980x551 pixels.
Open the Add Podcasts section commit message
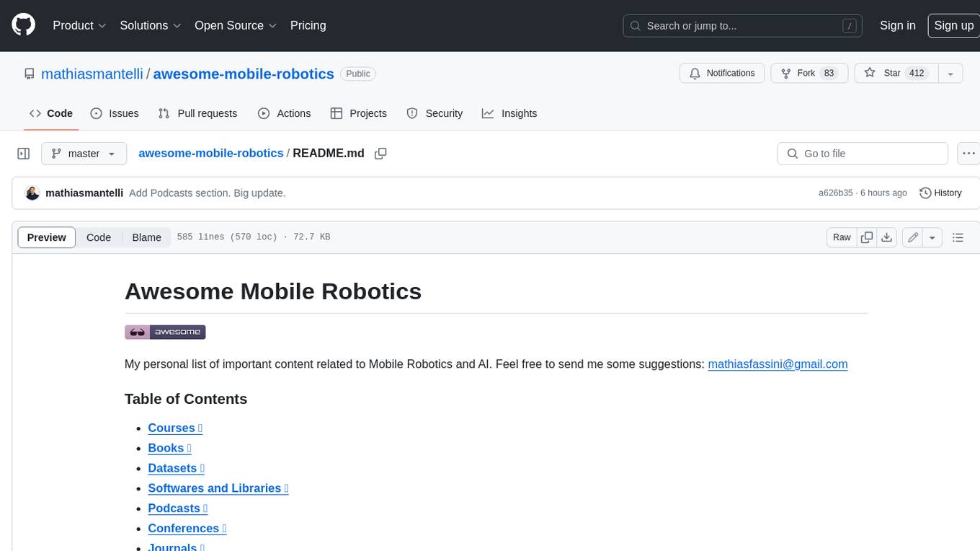coord(208,193)
